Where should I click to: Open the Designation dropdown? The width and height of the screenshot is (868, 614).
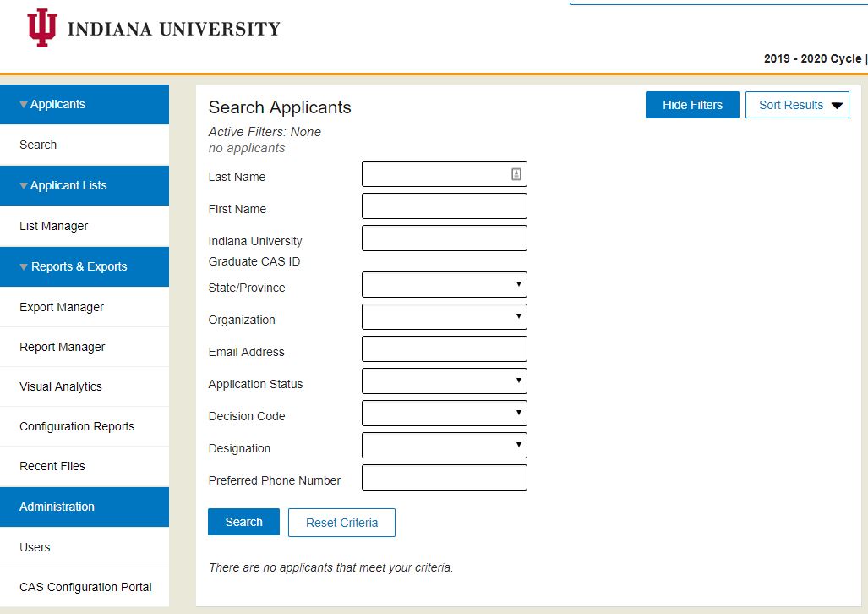[x=445, y=445]
